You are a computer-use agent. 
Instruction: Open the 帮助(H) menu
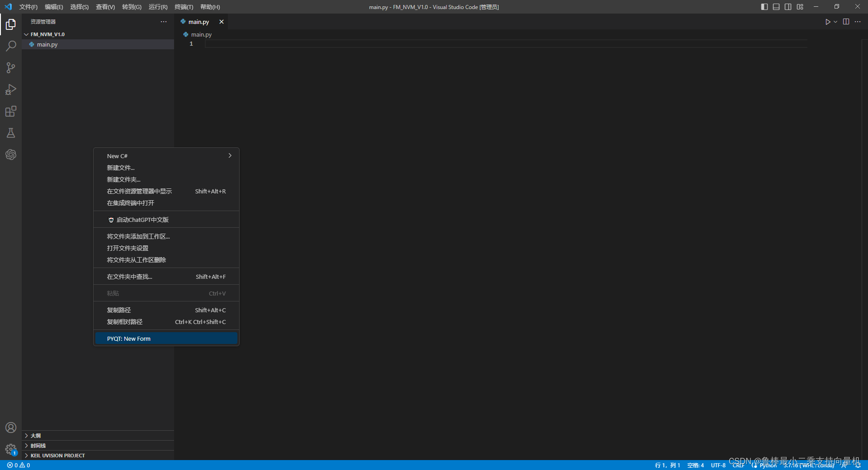[x=210, y=7]
